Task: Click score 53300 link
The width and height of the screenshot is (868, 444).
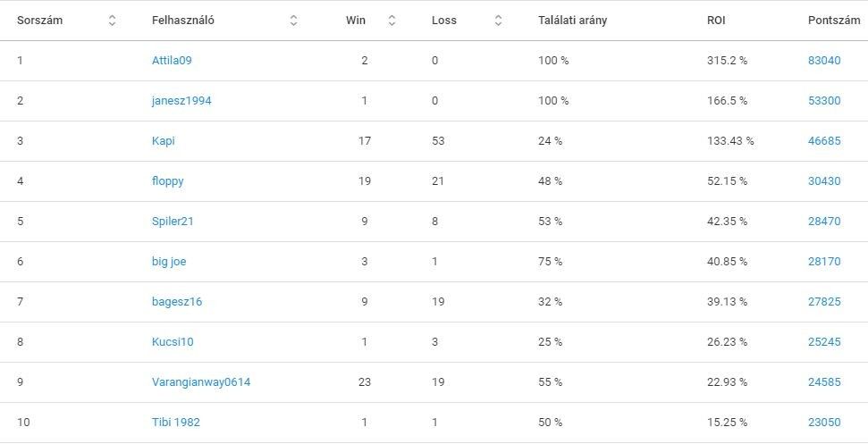Action: [x=824, y=101]
